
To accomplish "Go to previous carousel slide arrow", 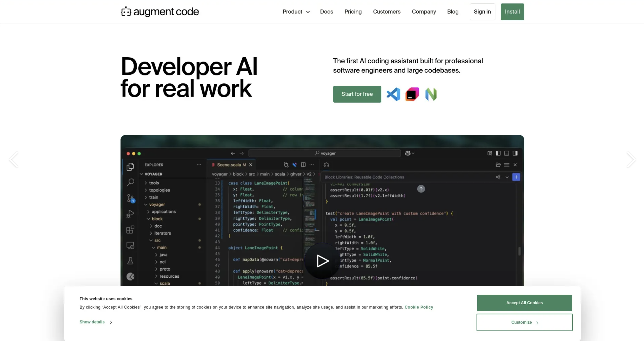I will (13, 159).
